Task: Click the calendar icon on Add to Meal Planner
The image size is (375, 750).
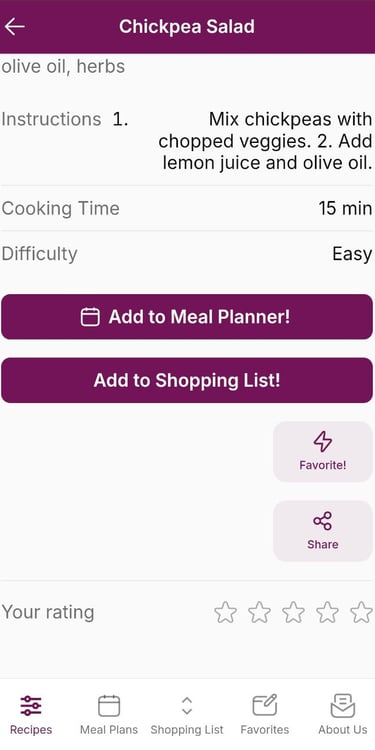Action: pyautogui.click(x=90, y=317)
